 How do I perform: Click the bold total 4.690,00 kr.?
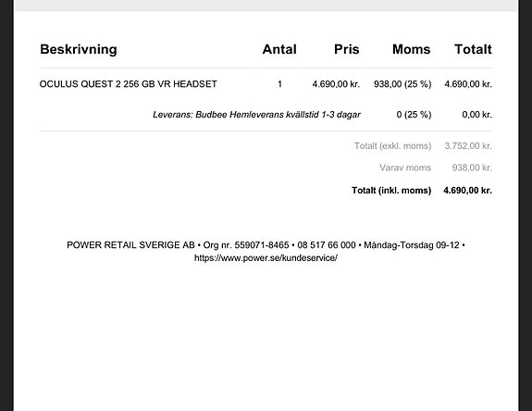(467, 190)
